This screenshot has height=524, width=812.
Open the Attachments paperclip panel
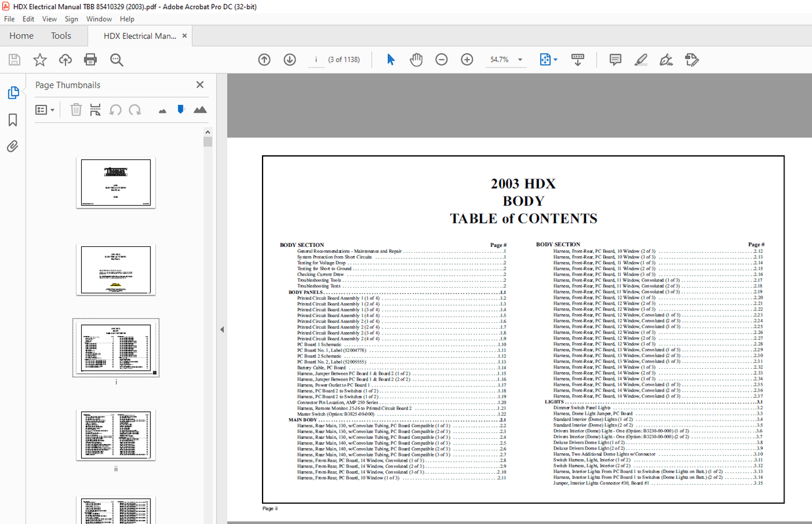tap(14, 146)
